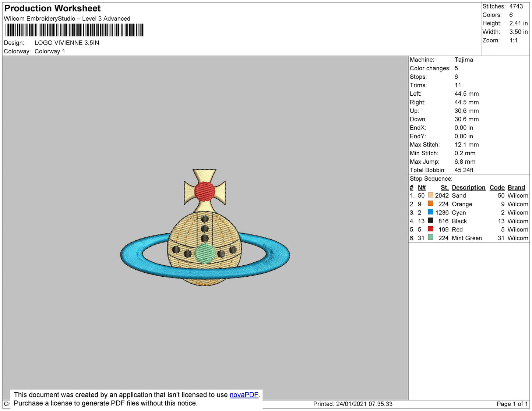Click the Machine value Tajima
Image resolution: width=532 pixels, height=411 pixels.
click(464, 60)
